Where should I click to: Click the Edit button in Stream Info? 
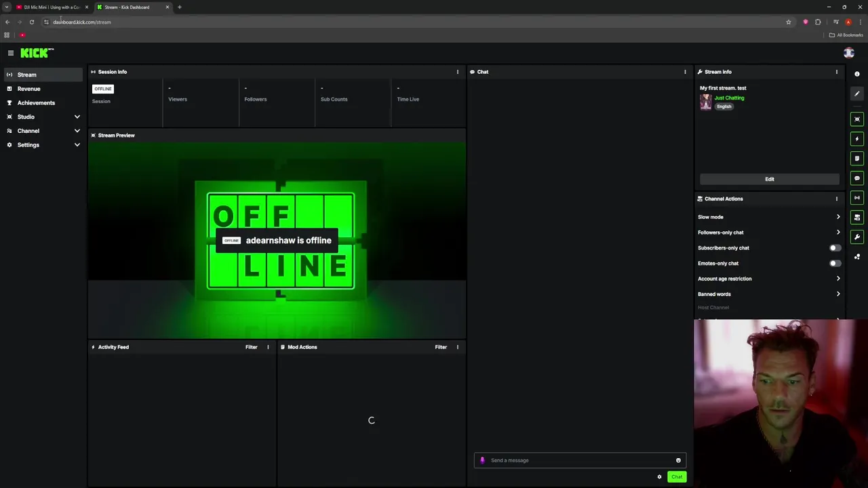point(770,179)
